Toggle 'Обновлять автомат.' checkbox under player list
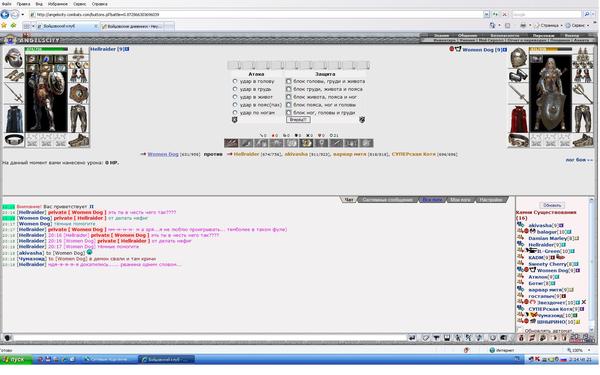 pyautogui.click(x=520, y=330)
